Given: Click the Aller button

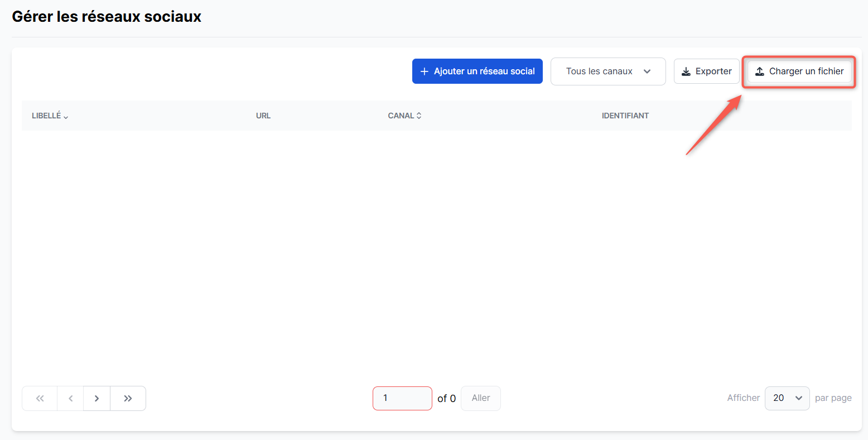Looking at the screenshot, I should coord(480,398).
